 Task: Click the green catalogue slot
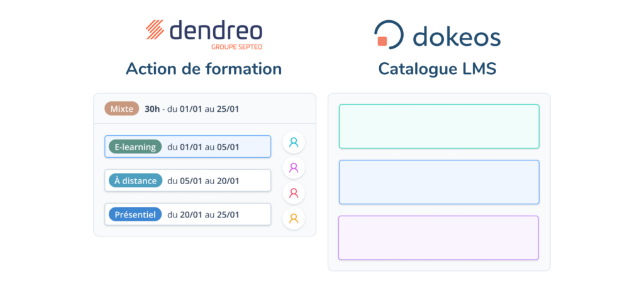point(439,126)
